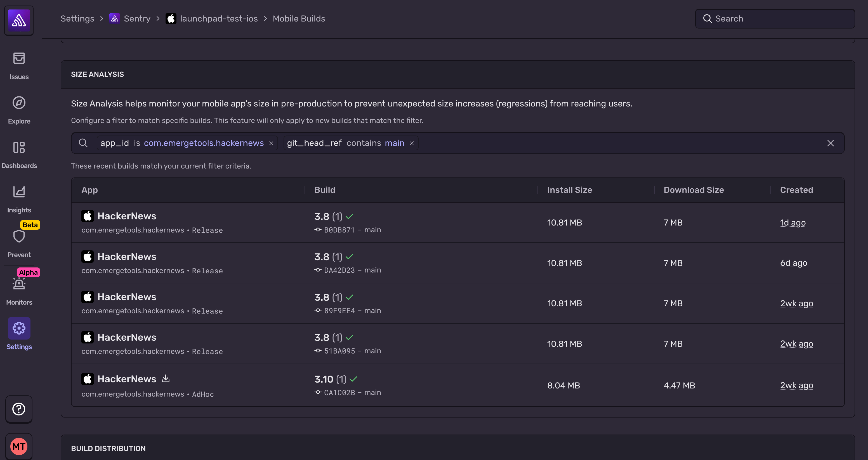This screenshot has width=868, height=460.
Task: Open the Monitors siren icon
Action: click(x=19, y=284)
